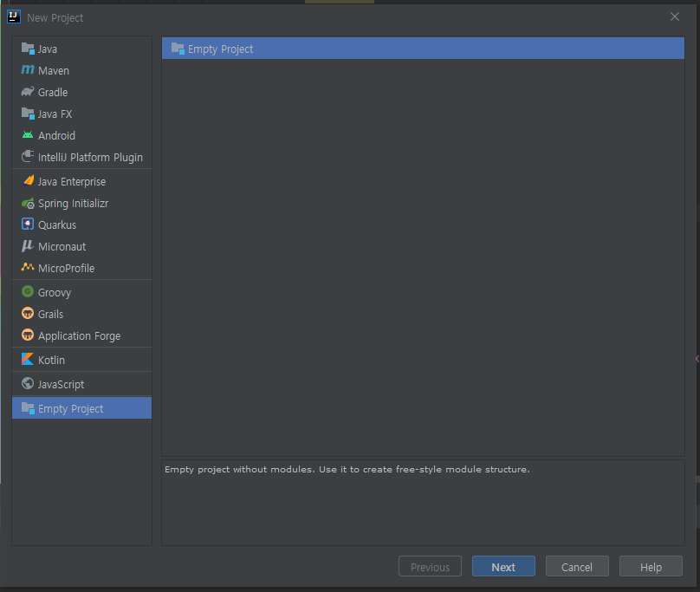Viewport: 700px width, 592px height.
Task: Select Java Enterprise in the list
Action: coord(81,181)
